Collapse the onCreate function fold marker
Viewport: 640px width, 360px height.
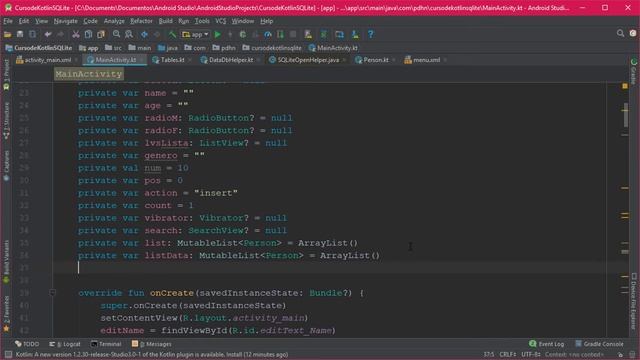(x=52, y=293)
